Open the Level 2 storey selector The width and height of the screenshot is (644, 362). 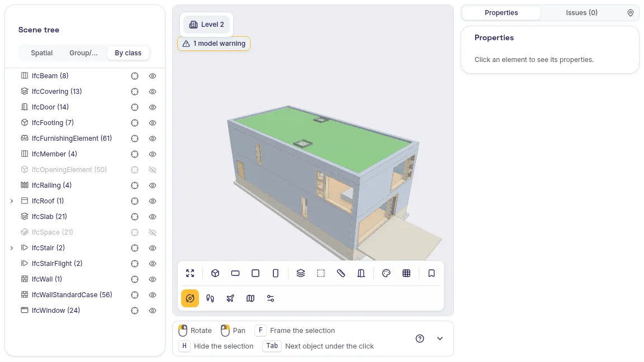point(207,25)
